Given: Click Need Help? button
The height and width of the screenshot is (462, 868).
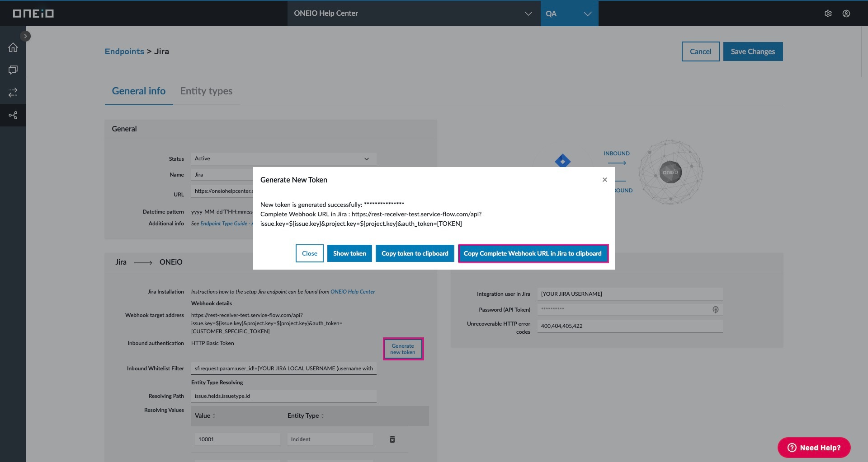Looking at the screenshot, I should coord(814,448).
